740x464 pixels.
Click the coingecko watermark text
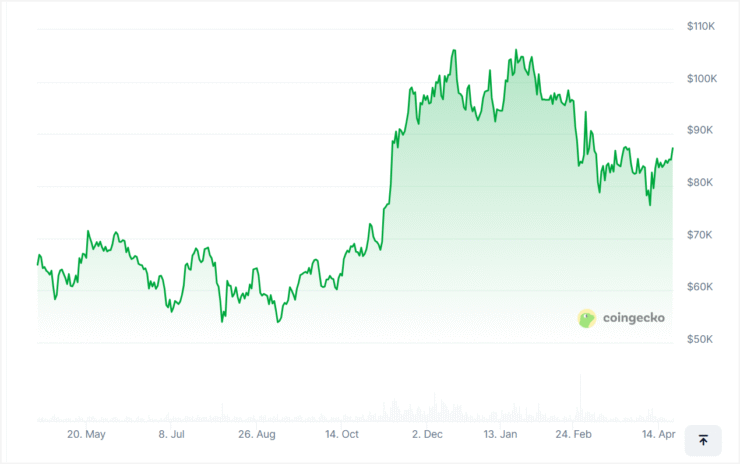click(634, 318)
